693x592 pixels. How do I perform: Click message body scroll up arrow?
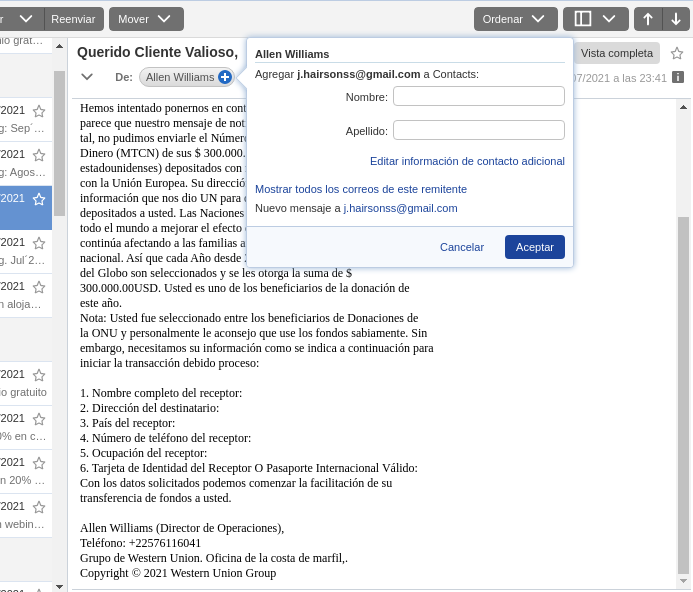(683, 107)
